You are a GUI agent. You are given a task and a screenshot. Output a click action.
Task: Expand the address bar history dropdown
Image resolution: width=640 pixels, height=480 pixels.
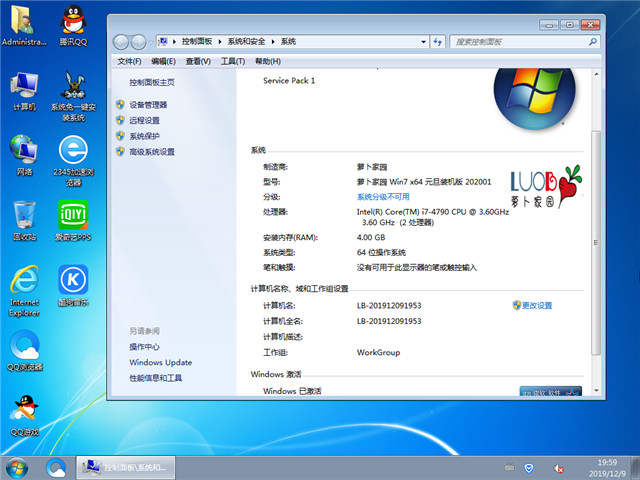pyautogui.click(x=423, y=42)
